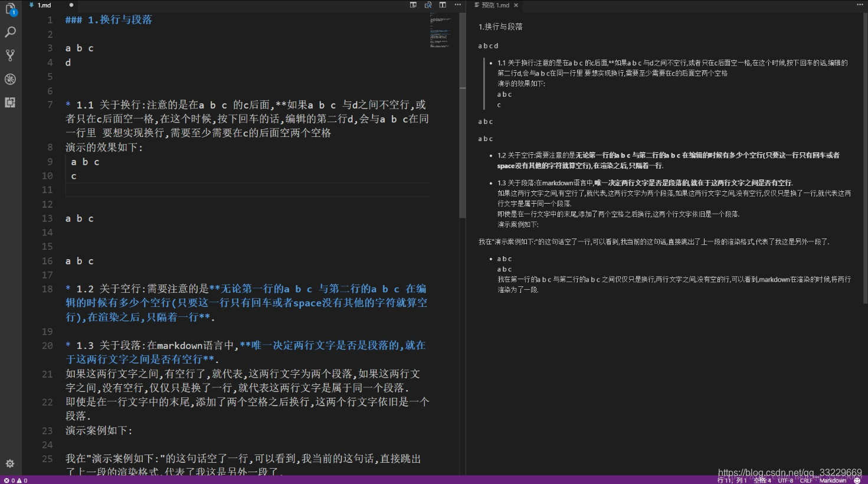
Task: Place cursor on empty line 11 in editor
Action: click(x=248, y=190)
